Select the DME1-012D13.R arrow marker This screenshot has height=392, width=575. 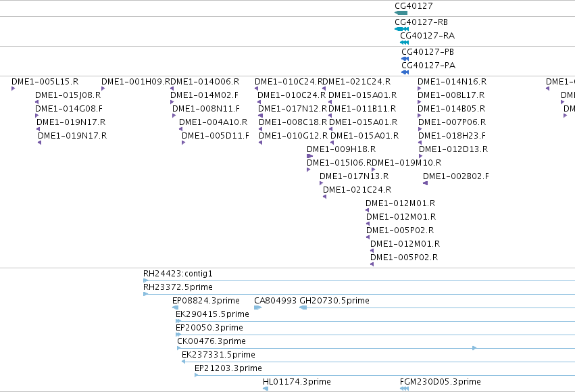pyautogui.click(x=421, y=156)
